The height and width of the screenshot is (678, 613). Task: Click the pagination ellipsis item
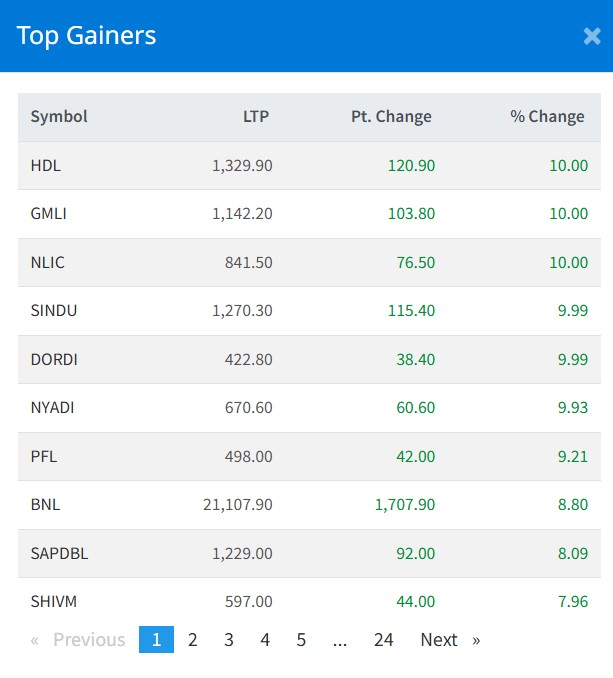click(x=340, y=640)
